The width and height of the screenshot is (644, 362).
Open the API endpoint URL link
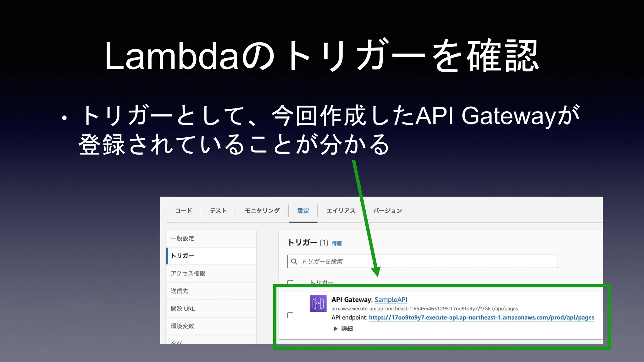[481, 318]
